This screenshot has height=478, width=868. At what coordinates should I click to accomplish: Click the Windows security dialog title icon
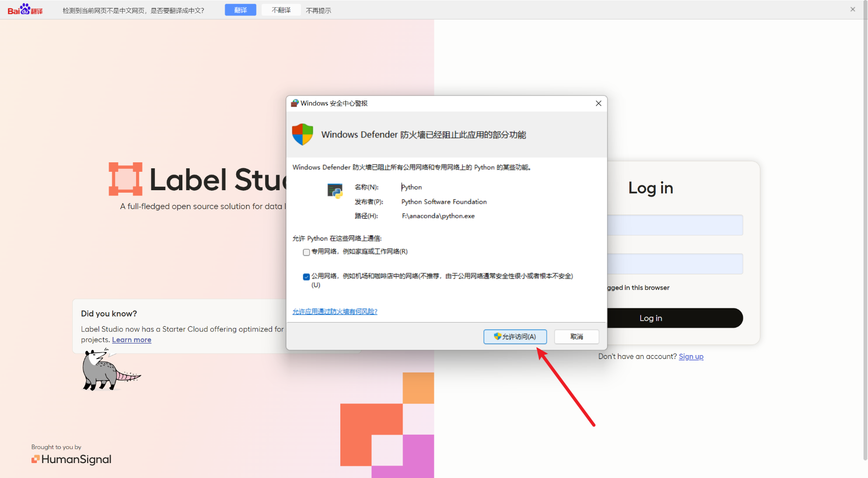point(294,103)
